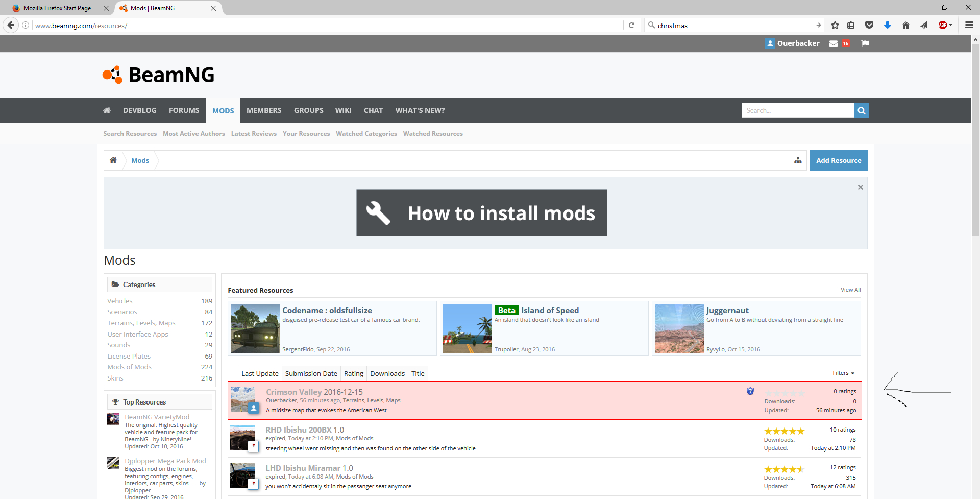Open the sitemap hierarchy icon
This screenshot has height=499, width=980.
[798, 160]
